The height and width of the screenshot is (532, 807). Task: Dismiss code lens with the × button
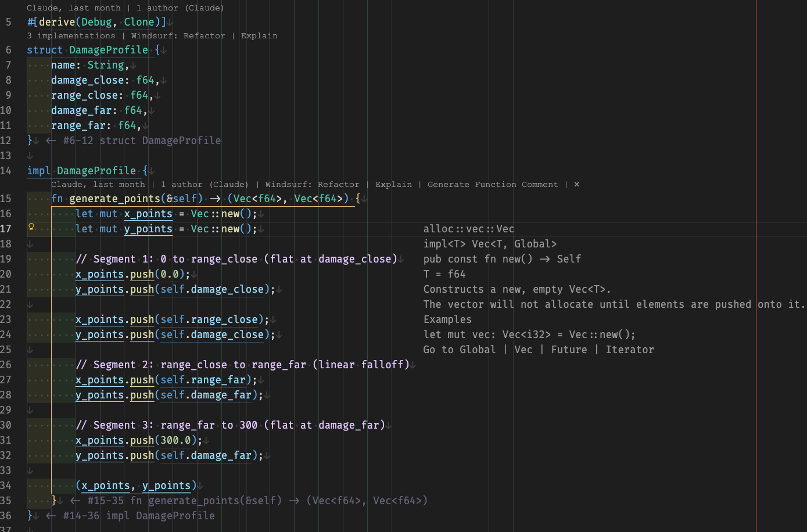(x=576, y=185)
